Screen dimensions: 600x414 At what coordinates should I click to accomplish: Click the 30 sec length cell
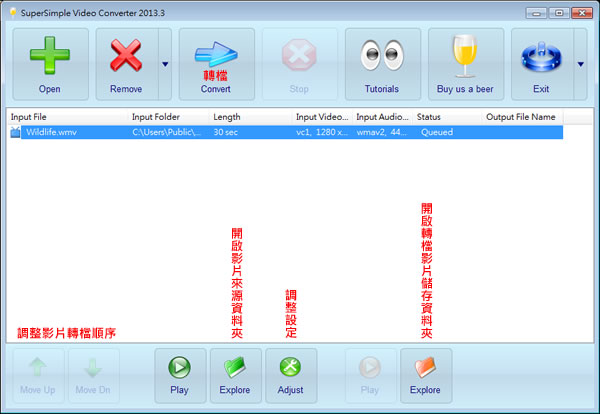226,132
